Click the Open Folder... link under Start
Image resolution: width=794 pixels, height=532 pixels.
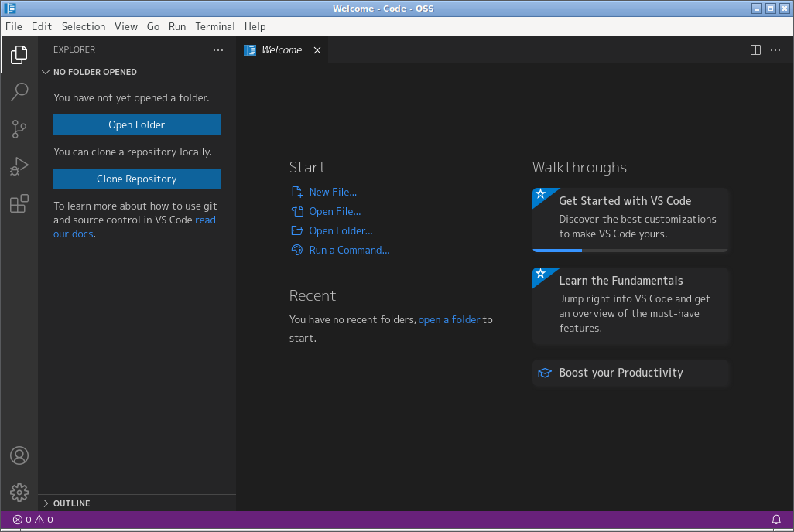341,230
